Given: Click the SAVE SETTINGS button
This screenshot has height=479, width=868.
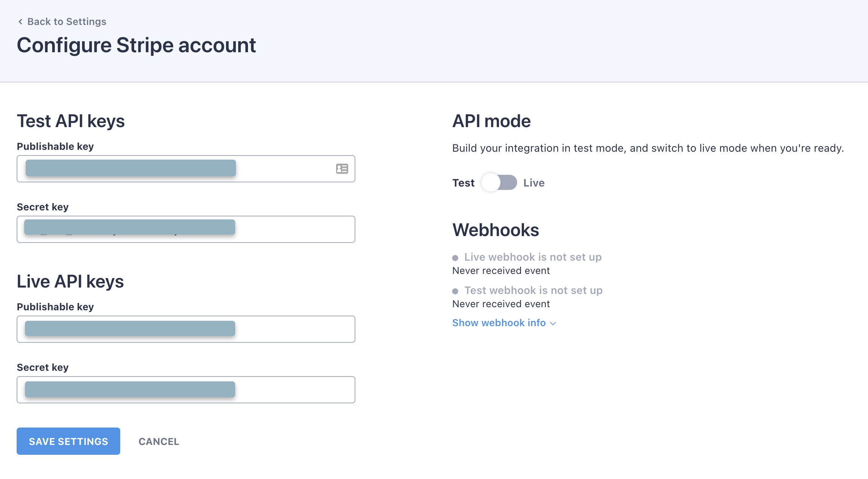Looking at the screenshot, I should click(68, 441).
